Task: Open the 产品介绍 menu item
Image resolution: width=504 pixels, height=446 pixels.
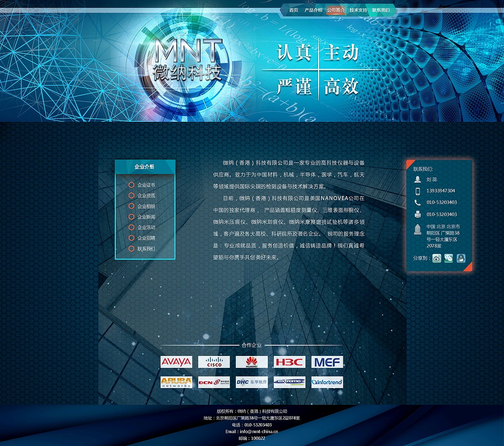Action: point(314,10)
